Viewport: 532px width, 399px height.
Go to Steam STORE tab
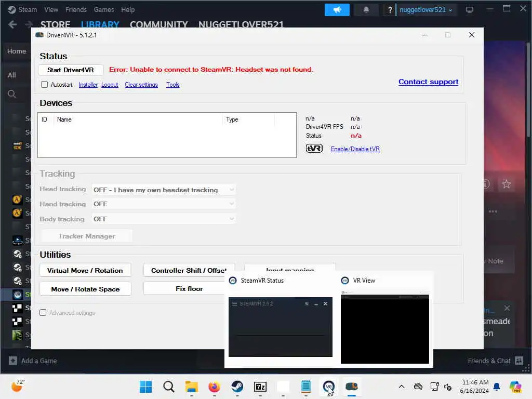55,24
